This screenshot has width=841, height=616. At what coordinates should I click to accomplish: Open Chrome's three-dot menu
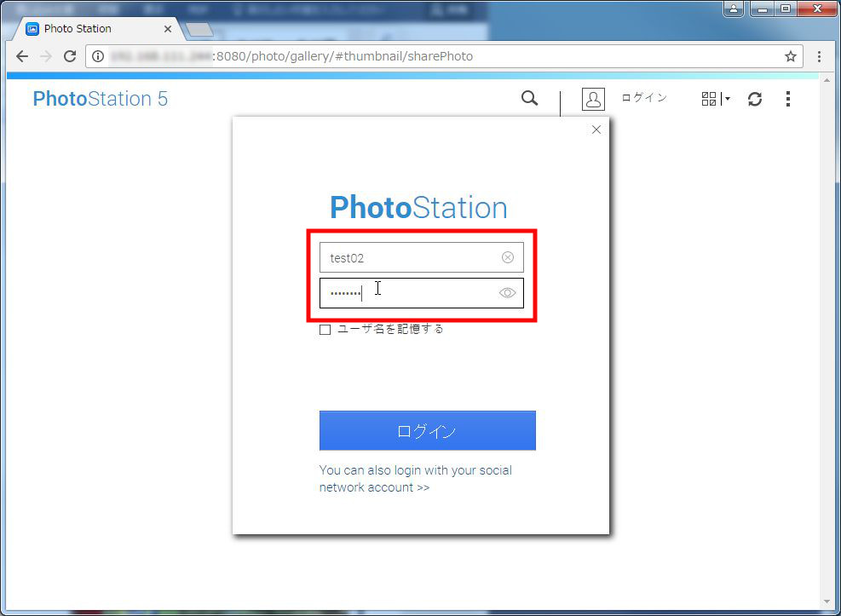819,56
